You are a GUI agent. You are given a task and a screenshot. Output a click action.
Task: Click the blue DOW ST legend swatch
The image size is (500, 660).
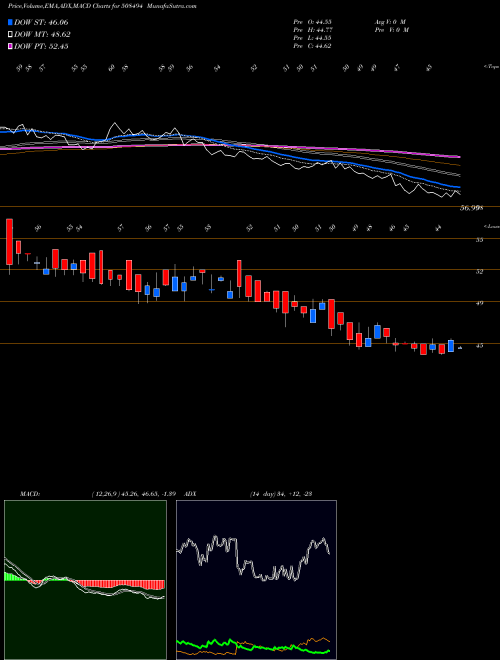(11, 22)
